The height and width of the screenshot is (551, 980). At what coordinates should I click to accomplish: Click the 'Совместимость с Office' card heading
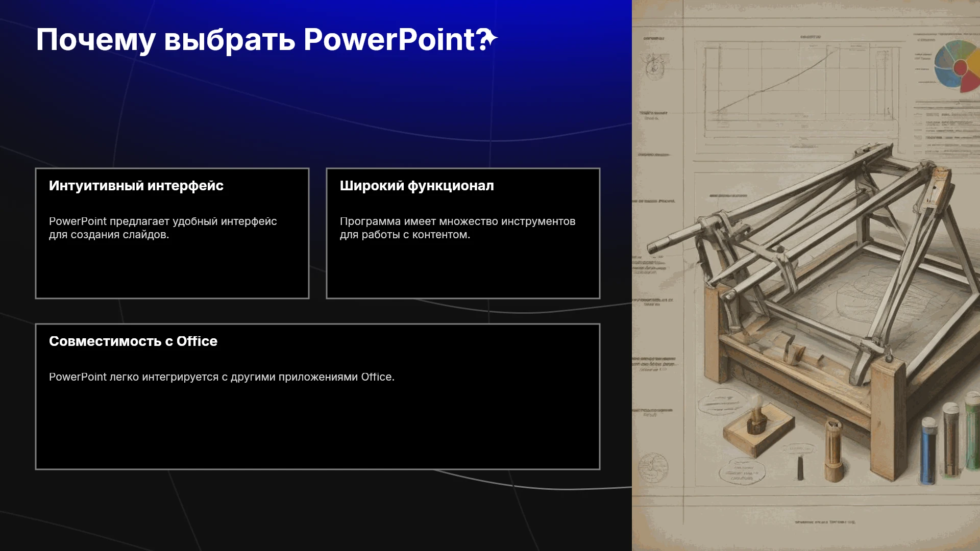tap(133, 341)
